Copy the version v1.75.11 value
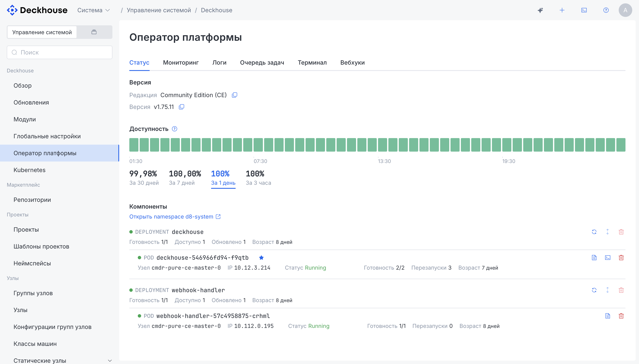This screenshot has height=364, width=639. (181, 107)
